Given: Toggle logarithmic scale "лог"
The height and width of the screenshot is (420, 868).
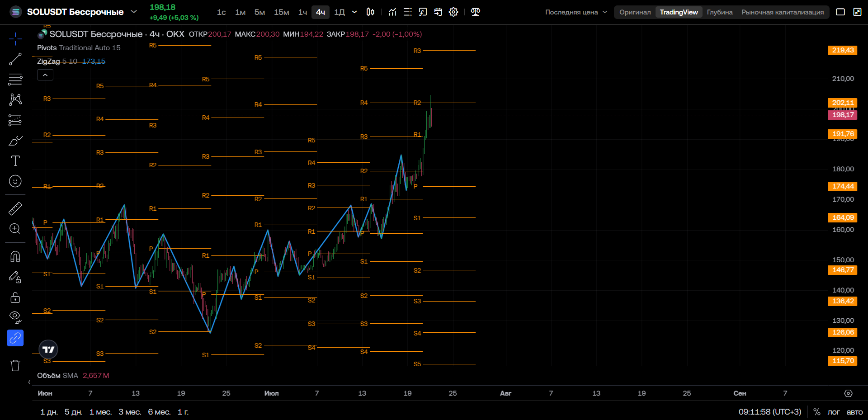Looking at the screenshot, I should 833,412.
